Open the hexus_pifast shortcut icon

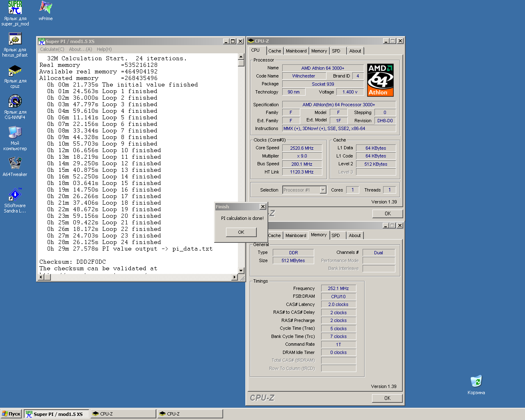coord(15,44)
